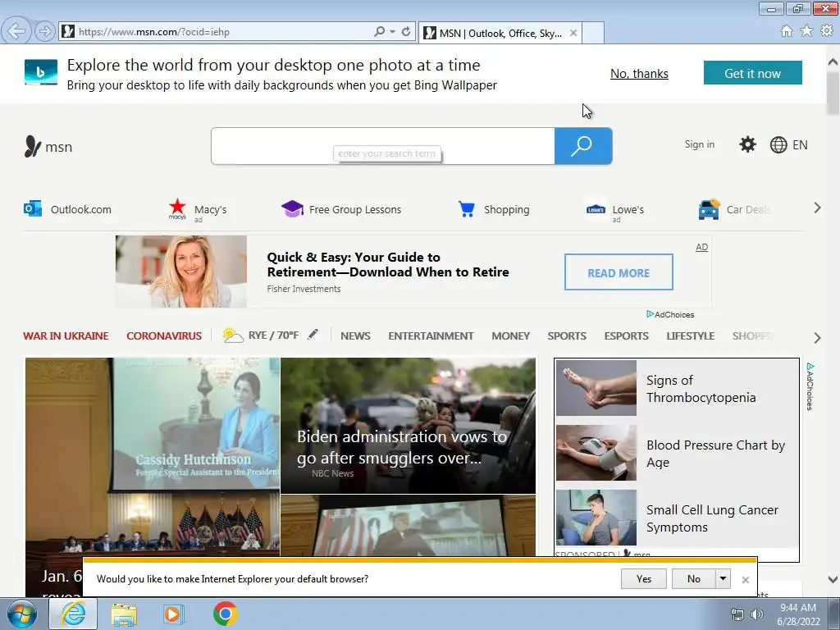
Task: Close the MSN tab
Action: (573, 33)
